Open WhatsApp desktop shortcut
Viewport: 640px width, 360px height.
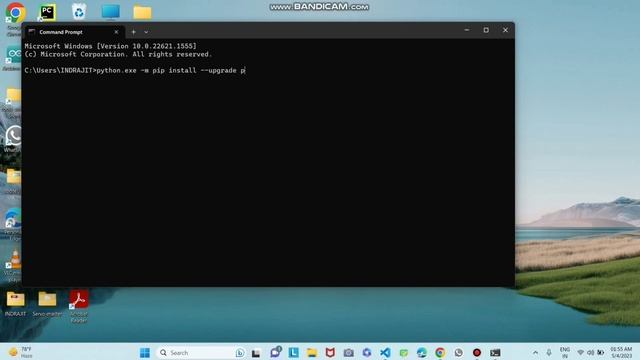click(x=13, y=138)
